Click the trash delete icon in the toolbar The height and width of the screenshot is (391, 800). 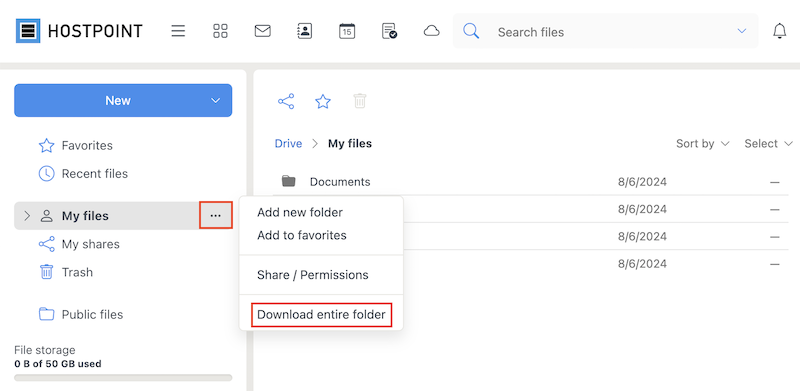pyautogui.click(x=360, y=101)
